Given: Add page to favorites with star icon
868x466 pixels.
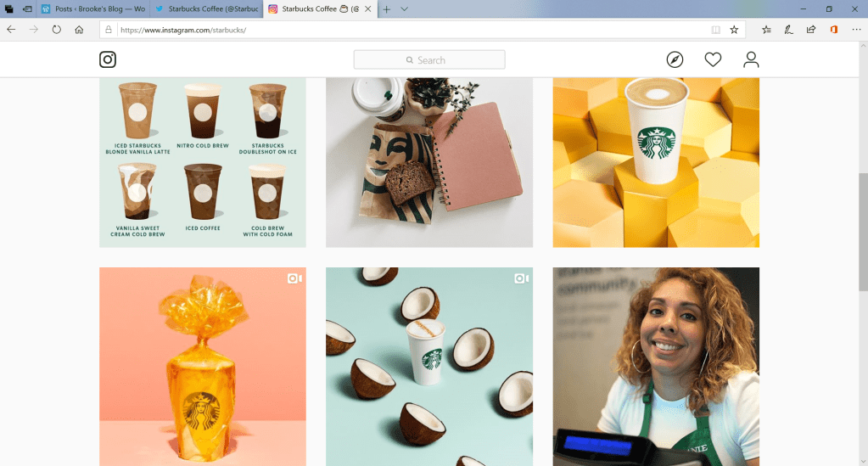Looking at the screenshot, I should 734,29.
